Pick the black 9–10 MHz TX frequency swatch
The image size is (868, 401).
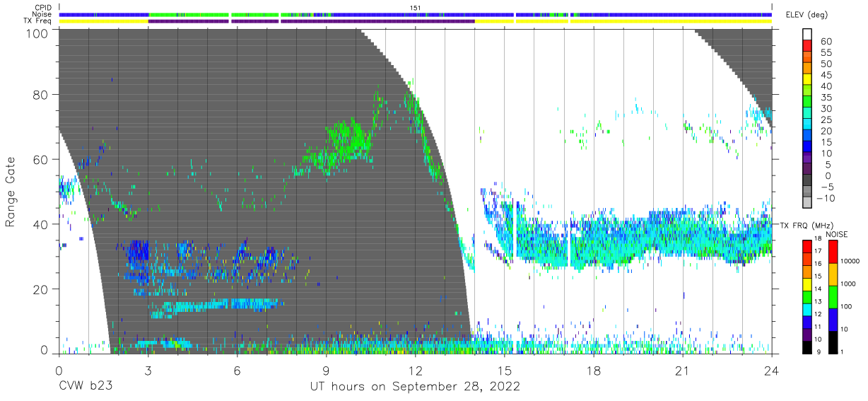[x=808, y=346]
